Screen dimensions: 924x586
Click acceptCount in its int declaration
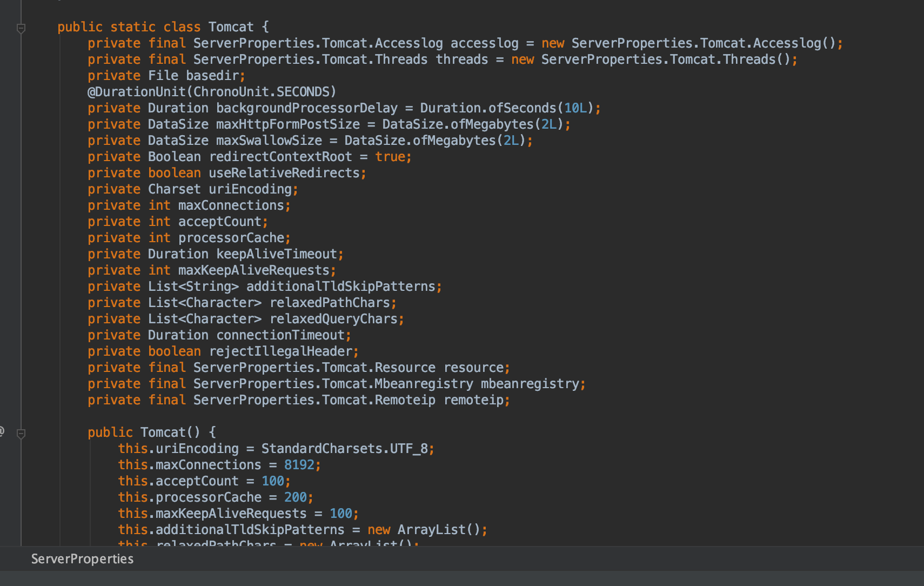pyautogui.click(x=220, y=222)
